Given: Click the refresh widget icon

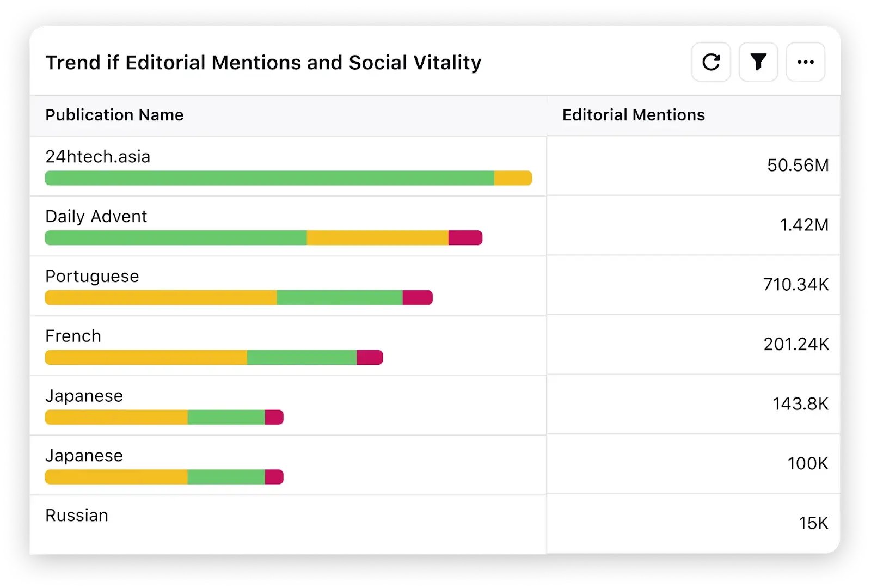Looking at the screenshot, I should (711, 62).
